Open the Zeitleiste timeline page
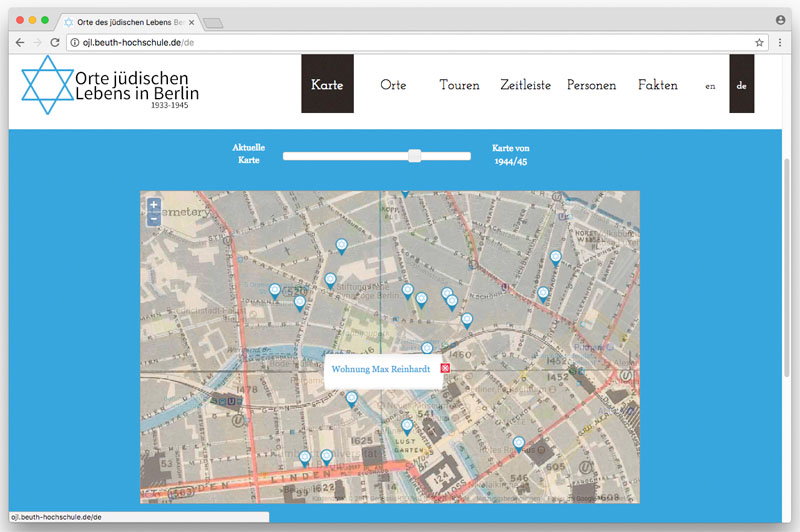800x532 pixels. 525,85
